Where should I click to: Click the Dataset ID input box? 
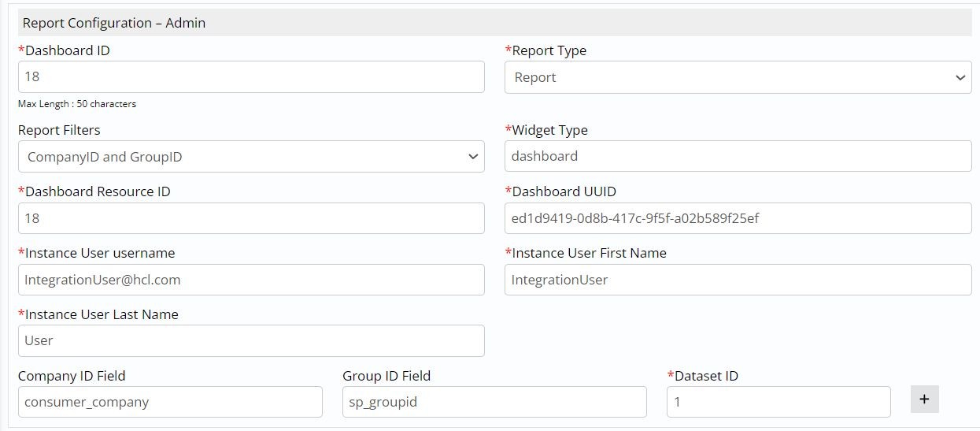coord(778,402)
